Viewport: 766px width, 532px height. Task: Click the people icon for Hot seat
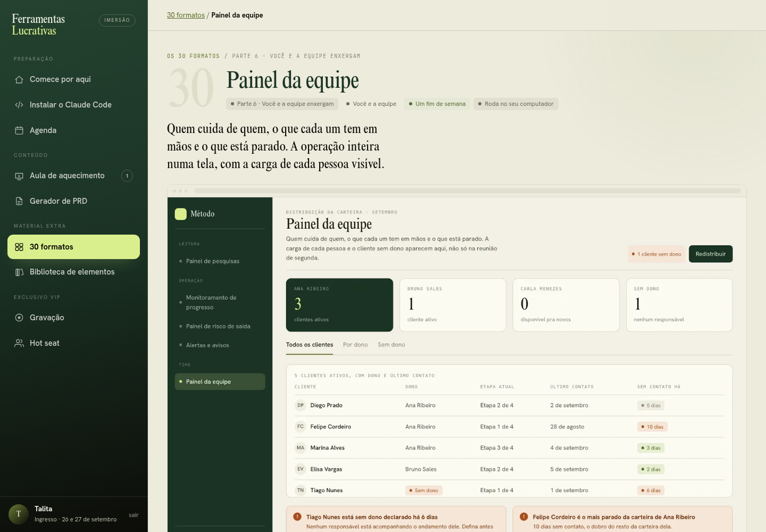pos(19,343)
